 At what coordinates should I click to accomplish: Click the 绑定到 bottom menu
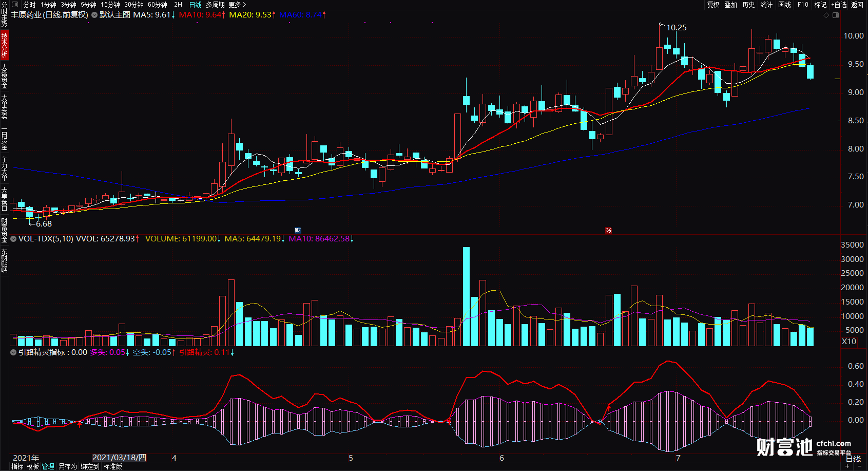(90, 466)
